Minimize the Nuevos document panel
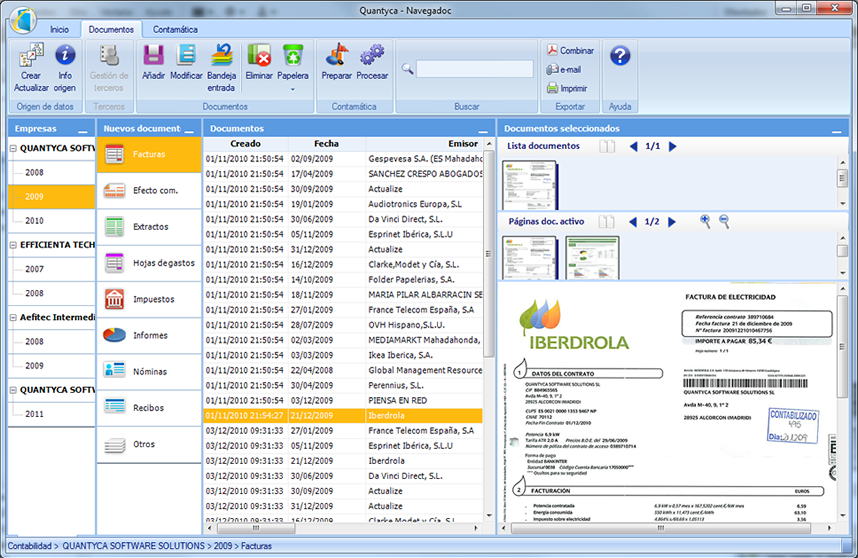This screenshot has width=858, height=558. [x=189, y=131]
